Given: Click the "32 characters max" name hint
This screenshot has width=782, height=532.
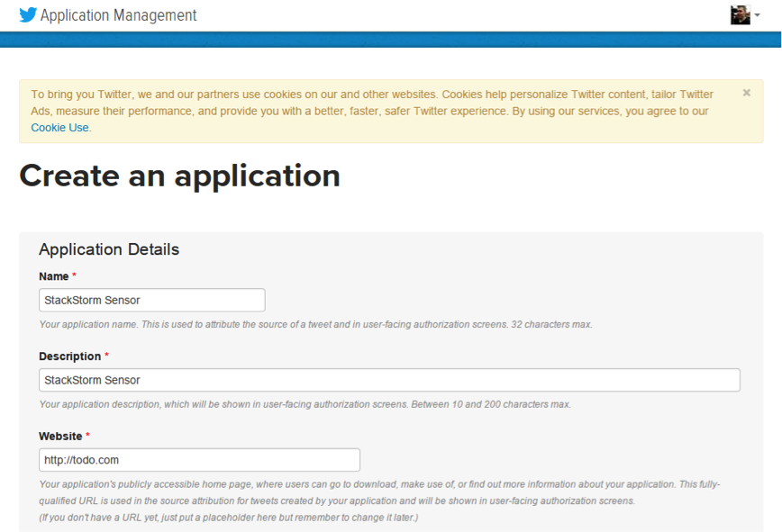Looking at the screenshot, I should click(x=315, y=324).
